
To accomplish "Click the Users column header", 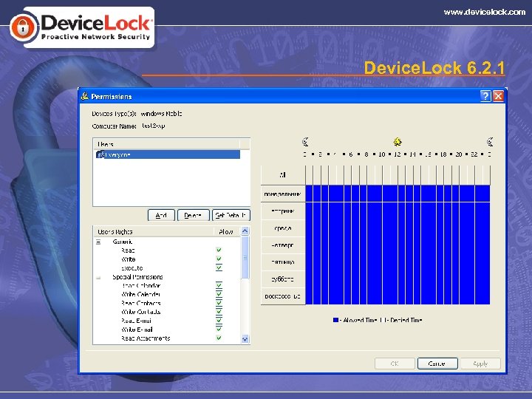I will click(166, 144).
